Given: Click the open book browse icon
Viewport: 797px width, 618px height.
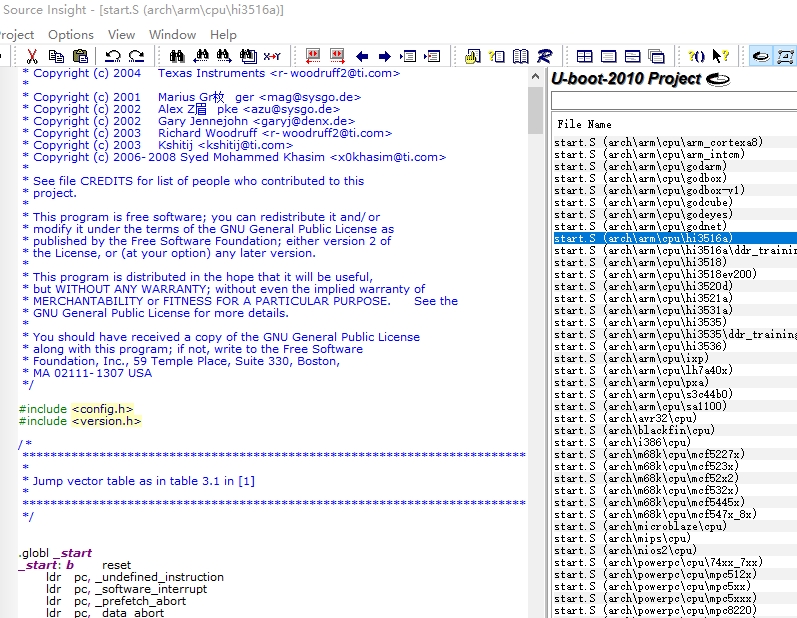Looking at the screenshot, I should pos(521,57).
